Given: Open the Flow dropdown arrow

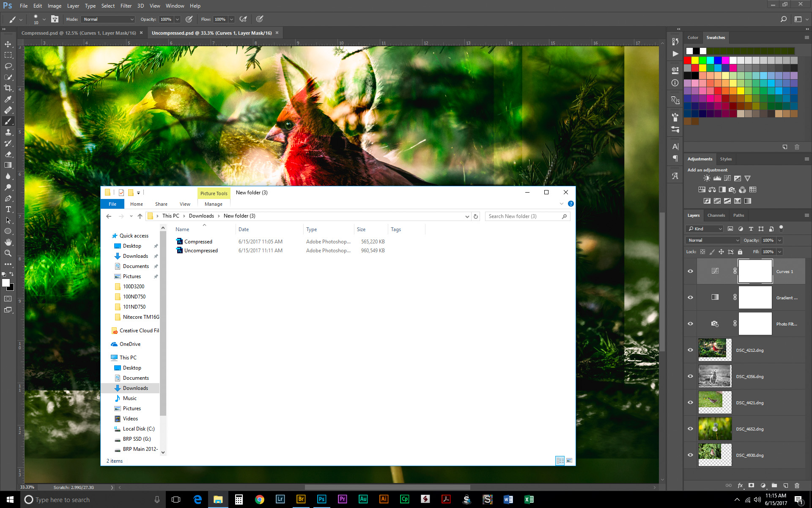Looking at the screenshot, I should point(231,19).
